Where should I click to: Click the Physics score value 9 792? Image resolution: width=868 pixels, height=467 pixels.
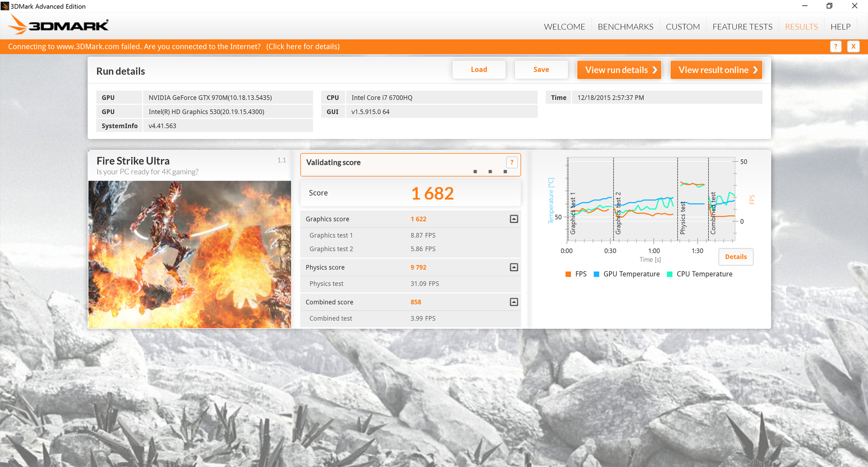419,267
